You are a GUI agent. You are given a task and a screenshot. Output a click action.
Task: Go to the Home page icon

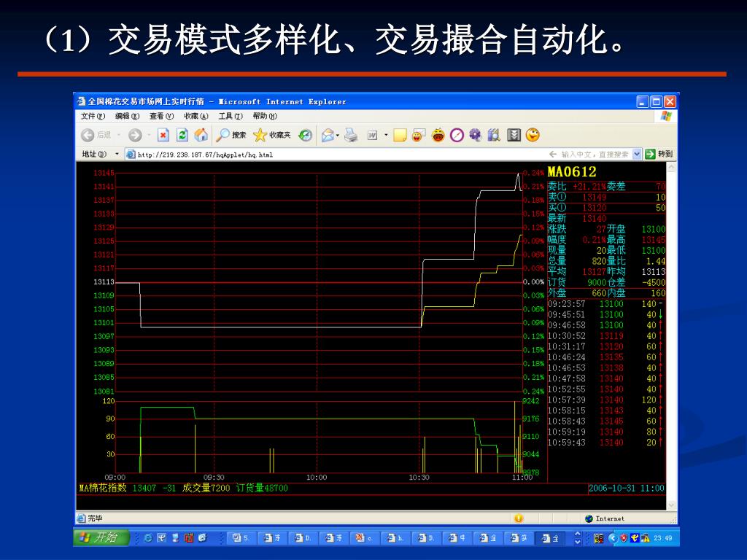tap(201, 135)
